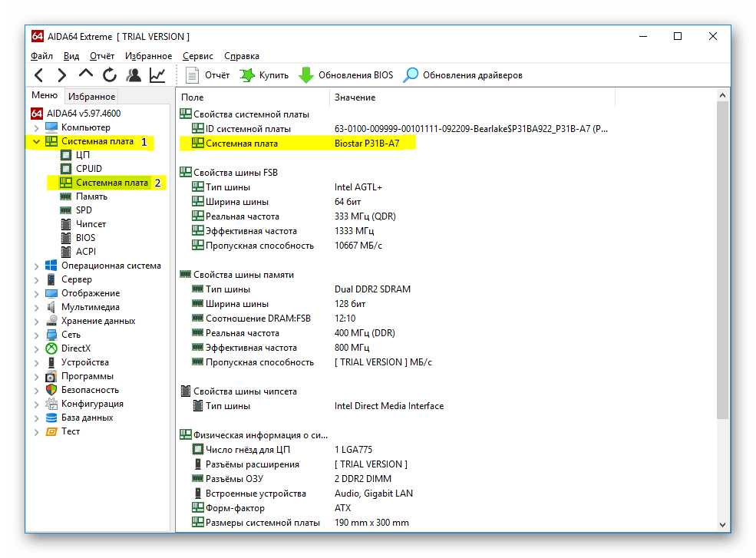Click the up-level arrow toolbar icon
Viewport: 756px width, 558px height.
point(86,74)
